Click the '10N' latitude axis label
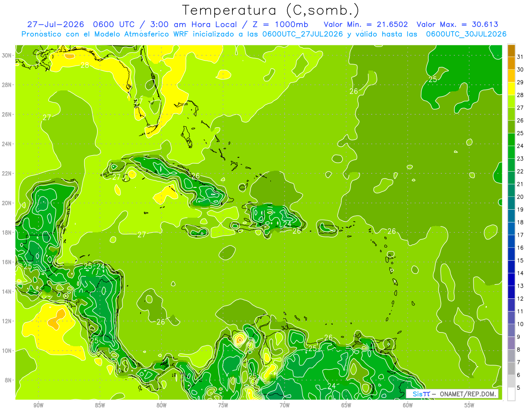 [x=8, y=351]
